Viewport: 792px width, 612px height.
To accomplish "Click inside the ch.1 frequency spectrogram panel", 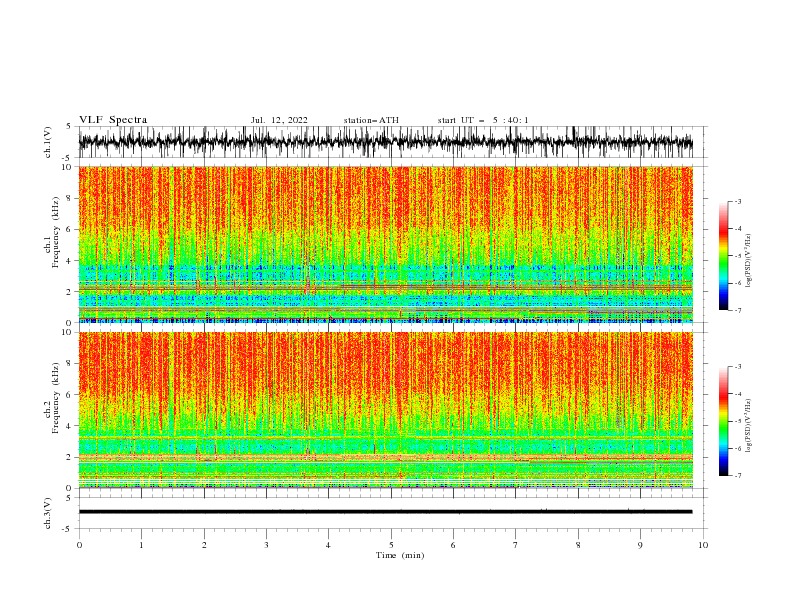I will click(x=386, y=244).
